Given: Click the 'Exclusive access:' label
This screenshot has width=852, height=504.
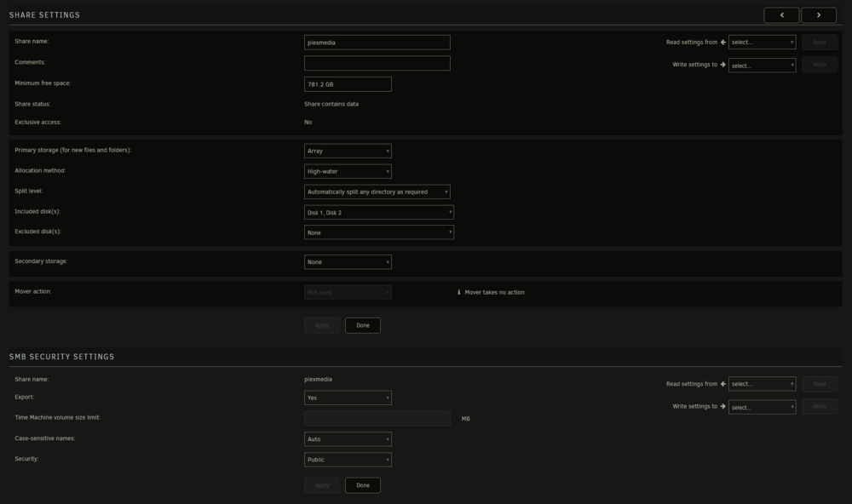Looking at the screenshot, I should 38,123.
